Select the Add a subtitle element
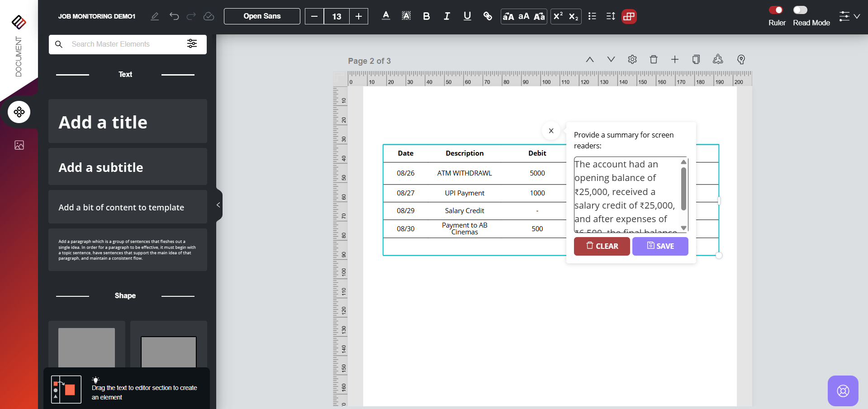Screen dimensions: 868x409 pyautogui.click(x=128, y=167)
